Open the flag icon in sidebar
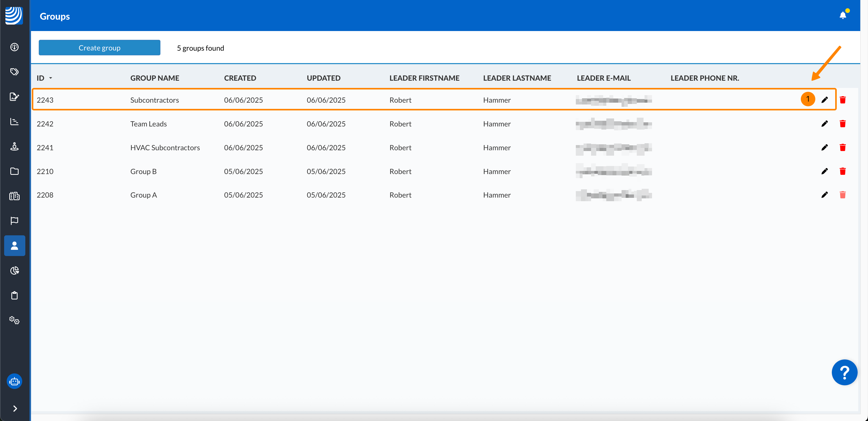The height and width of the screenshot is (421, 868). (14, 221)
